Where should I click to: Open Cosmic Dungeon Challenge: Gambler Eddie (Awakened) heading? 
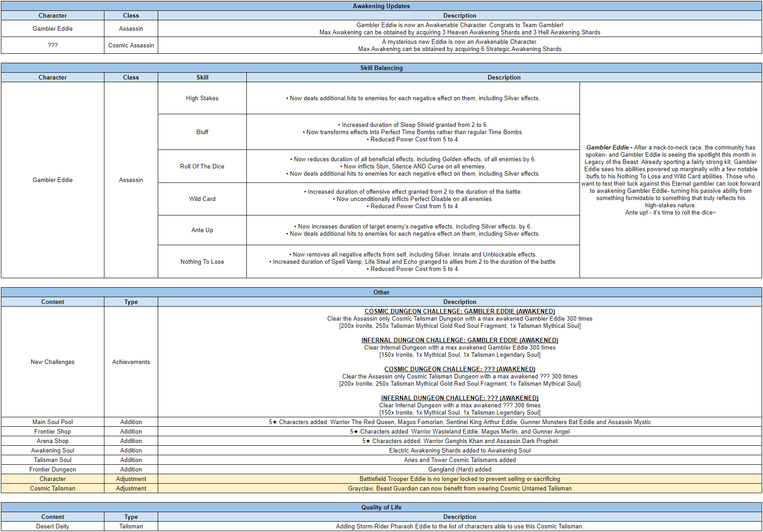click(x=460, y=311)
